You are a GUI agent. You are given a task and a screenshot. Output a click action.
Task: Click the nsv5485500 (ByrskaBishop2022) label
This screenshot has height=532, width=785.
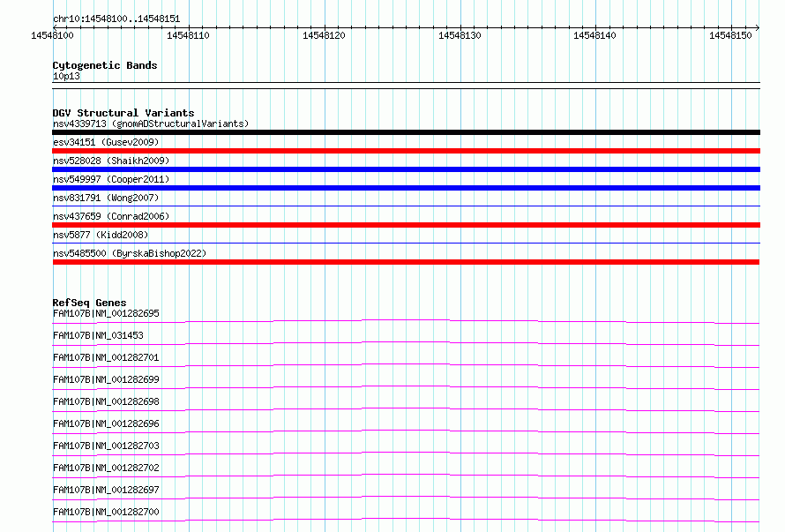pyautogui.click(x=130, y=253)
